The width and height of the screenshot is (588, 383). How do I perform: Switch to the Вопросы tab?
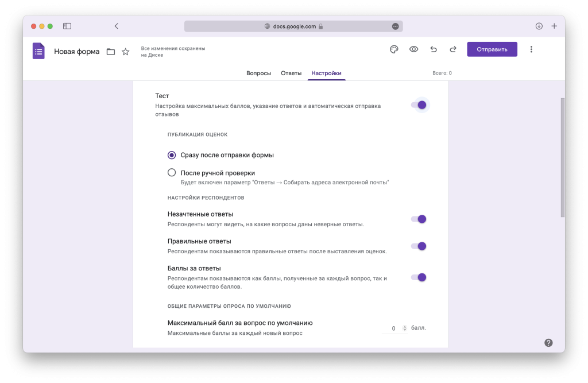(258, 73)
